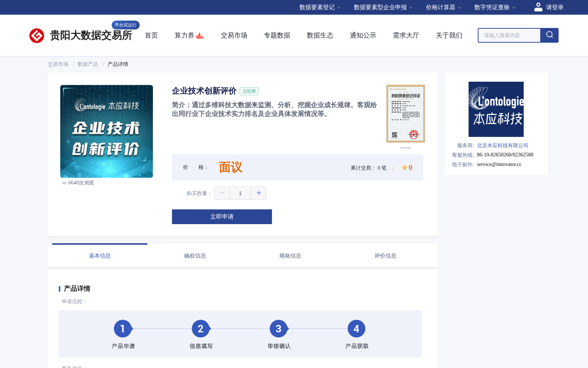Open the 数据要素登记凭证 certificate thumbnail
Screen dimensions: 588x368
(406, 114)
